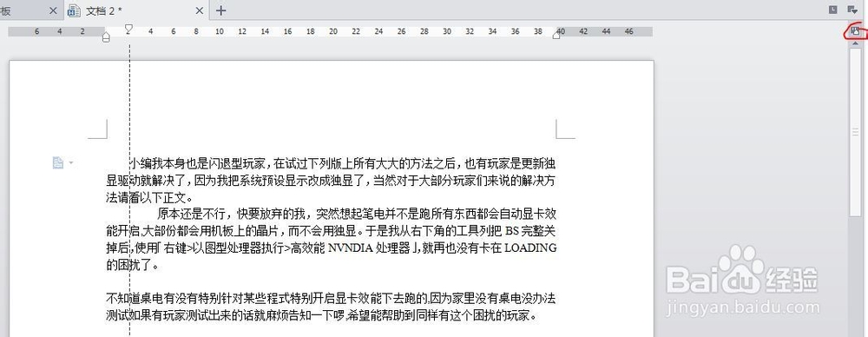Click the line 的困扰了。
The width and height of the screenshot is (868, 337).
(x=132, y=265)
